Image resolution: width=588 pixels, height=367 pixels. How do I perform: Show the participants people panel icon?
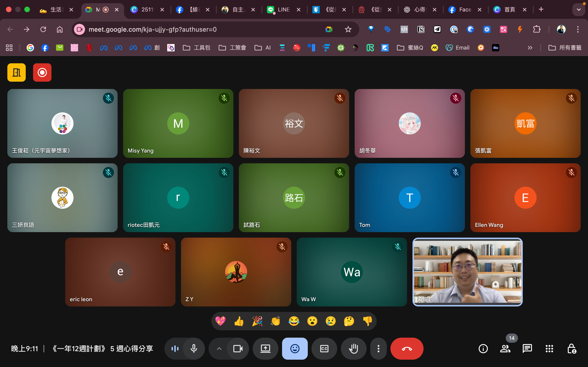click(x=505, y=349)
